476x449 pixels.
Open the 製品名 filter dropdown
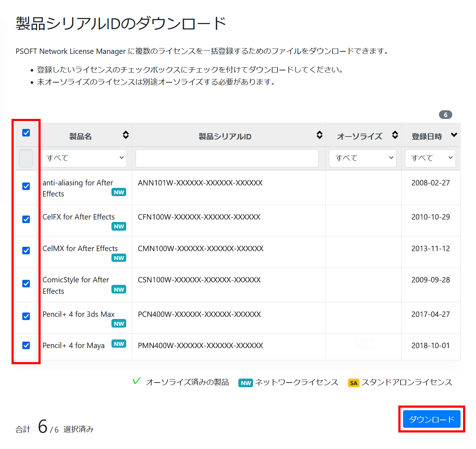tap(84, 158)
